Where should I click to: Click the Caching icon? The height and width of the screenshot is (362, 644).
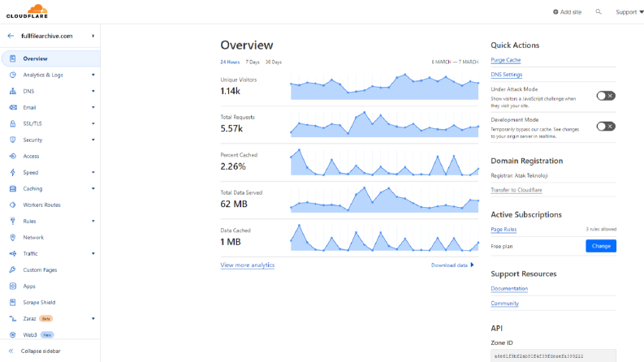[x=13, y=189]
